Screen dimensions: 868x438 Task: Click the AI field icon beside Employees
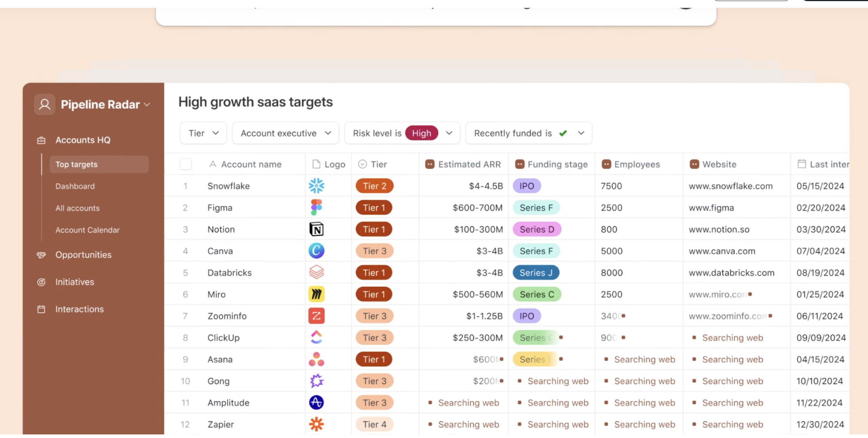pyautogui.click(x=606, y=164)
